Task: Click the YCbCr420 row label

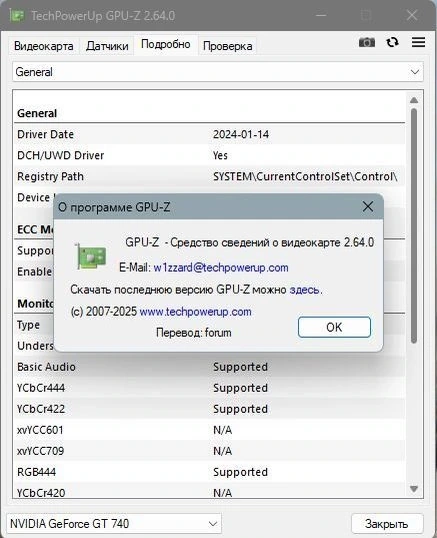Action: [41, 493]
